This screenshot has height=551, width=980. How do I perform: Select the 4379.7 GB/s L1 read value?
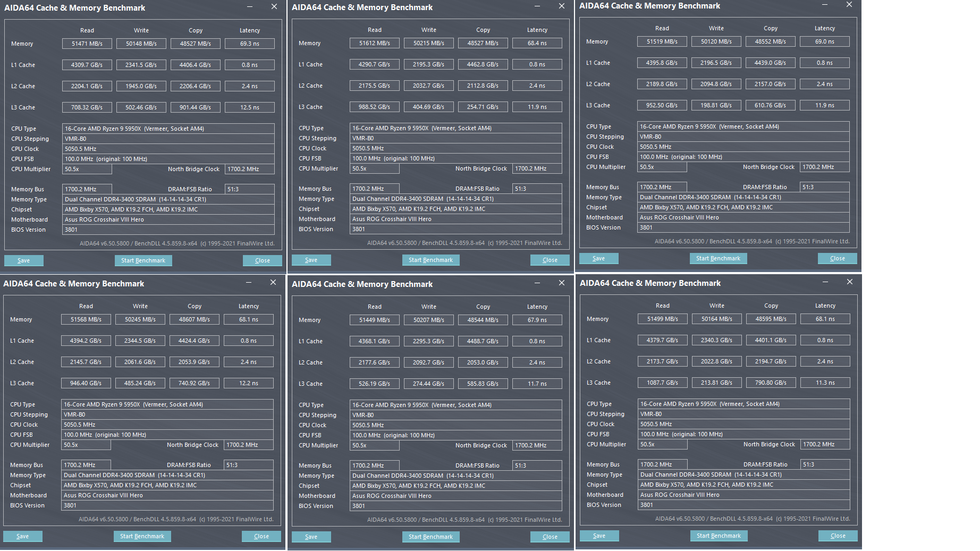(663, 340)
